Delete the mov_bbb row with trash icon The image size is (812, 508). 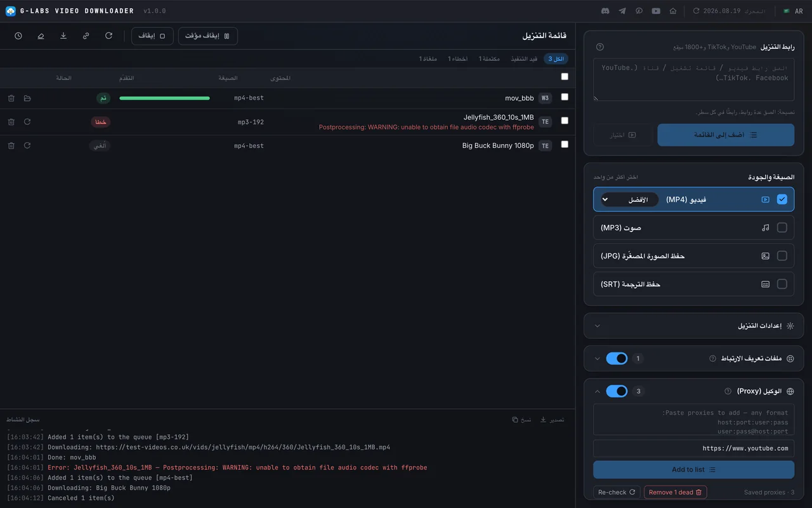(11, 98)
